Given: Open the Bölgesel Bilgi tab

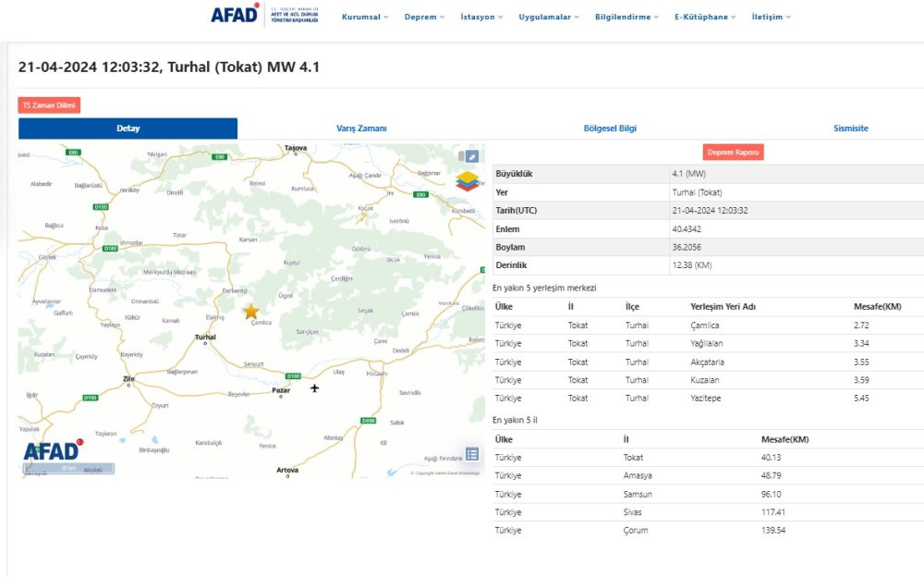Looking at the screenshot, I should pos(609,128).
